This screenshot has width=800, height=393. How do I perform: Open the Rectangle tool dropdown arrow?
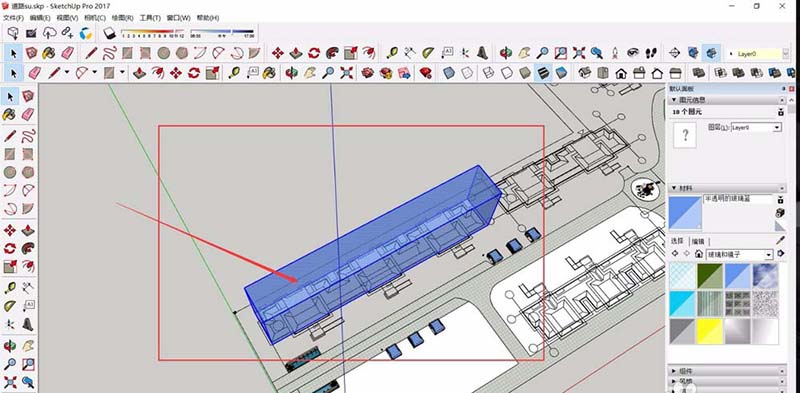coord(121,73)
